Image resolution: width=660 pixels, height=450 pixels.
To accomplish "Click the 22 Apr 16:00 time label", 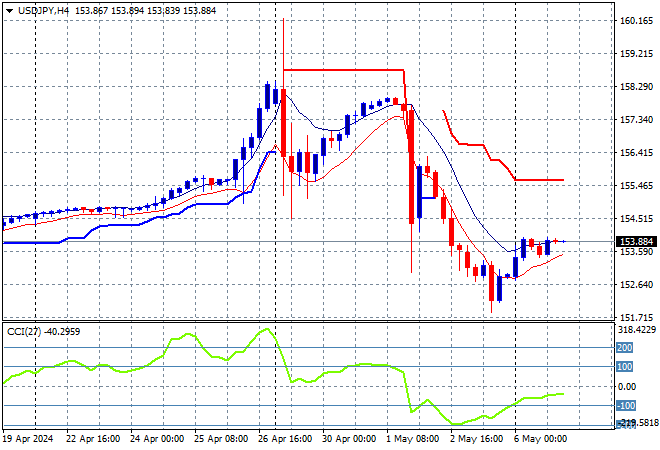I will pos(93,439).
